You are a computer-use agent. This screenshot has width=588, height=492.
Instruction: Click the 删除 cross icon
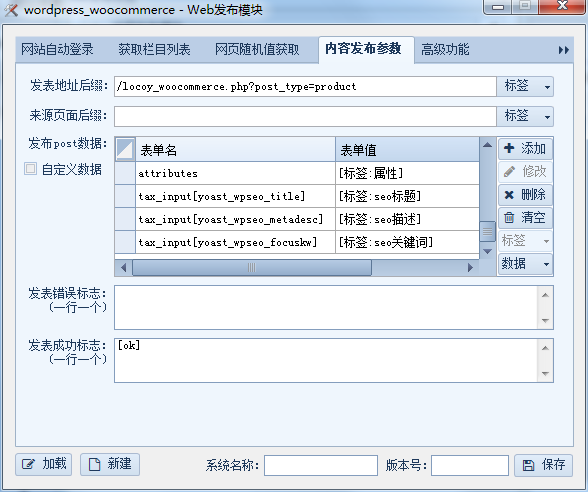pyautogui.click(x=509, y=195)
